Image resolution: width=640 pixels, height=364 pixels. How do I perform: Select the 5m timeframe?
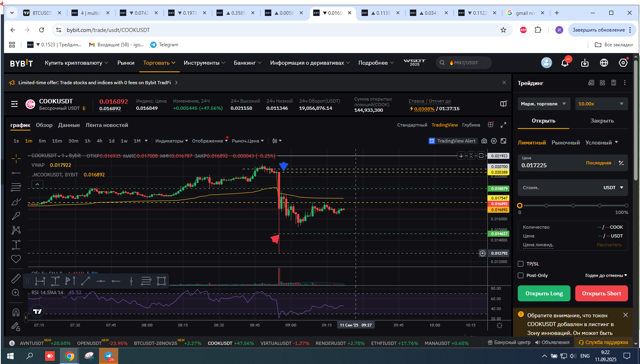[x=42, y=141]
